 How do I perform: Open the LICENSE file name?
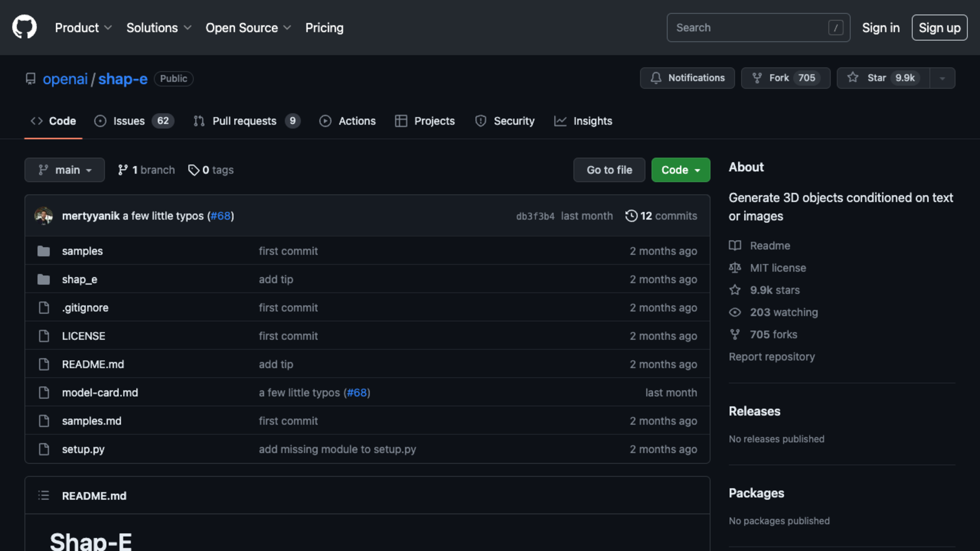click(84, 336)
